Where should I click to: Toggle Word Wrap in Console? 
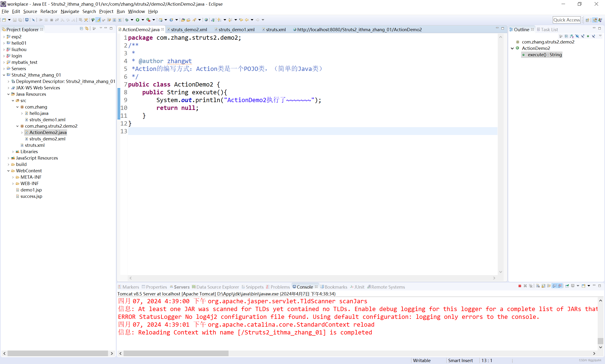coord(549,286)
